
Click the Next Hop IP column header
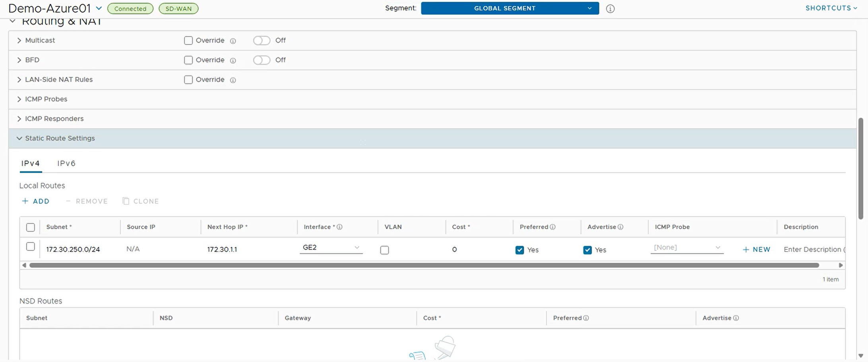click(227, 227)
